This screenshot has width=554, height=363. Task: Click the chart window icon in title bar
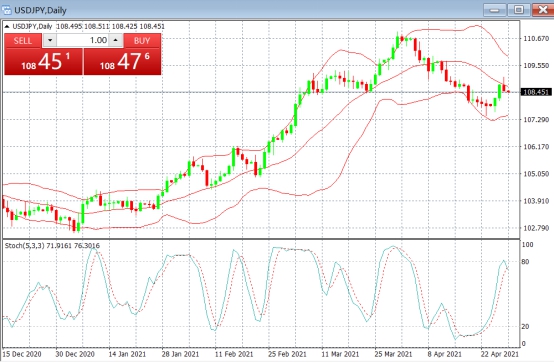point(7,10)
